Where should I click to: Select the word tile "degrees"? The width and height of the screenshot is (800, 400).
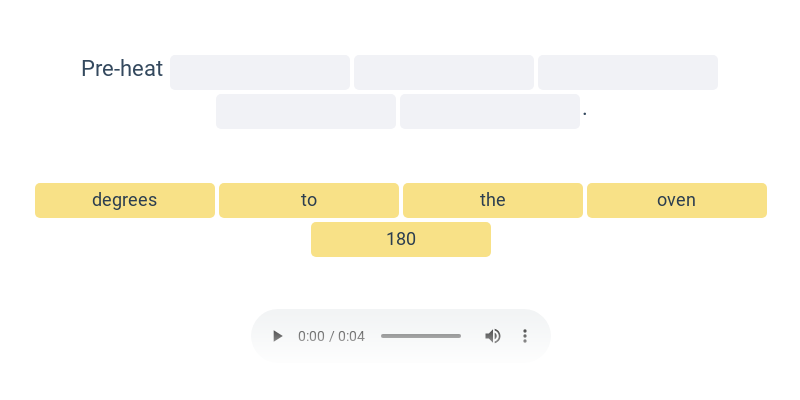(x=125, y=200)
